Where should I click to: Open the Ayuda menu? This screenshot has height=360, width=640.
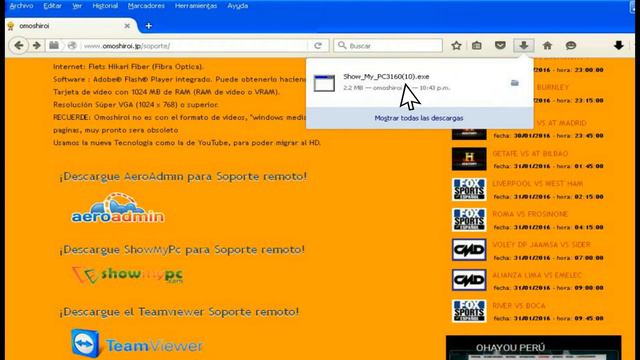coord(238,6)
